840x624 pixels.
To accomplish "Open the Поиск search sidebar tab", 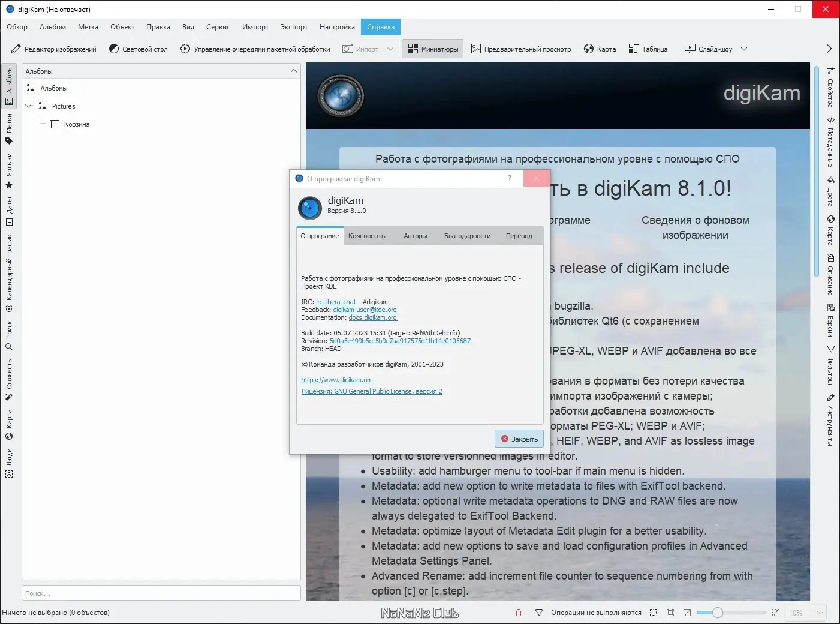I will (x=9, y=335).
